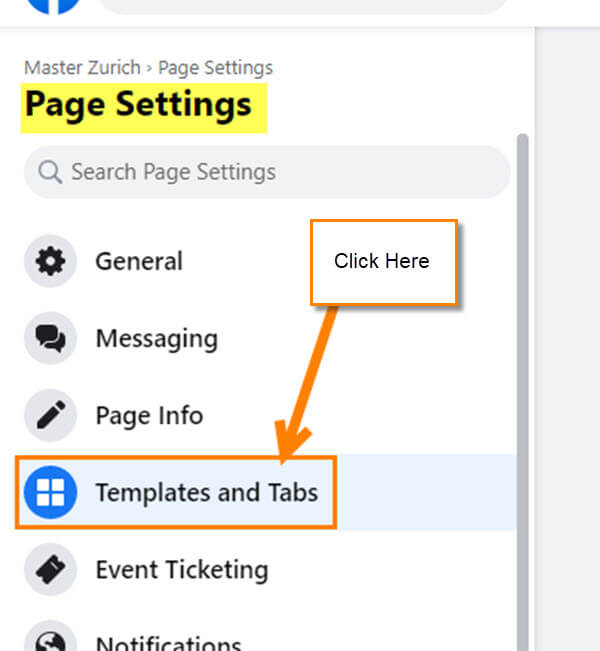This screenshot has width=600, height=651.
Task: Click the highlighted Page Settings heading
Action: pos(144,108)
